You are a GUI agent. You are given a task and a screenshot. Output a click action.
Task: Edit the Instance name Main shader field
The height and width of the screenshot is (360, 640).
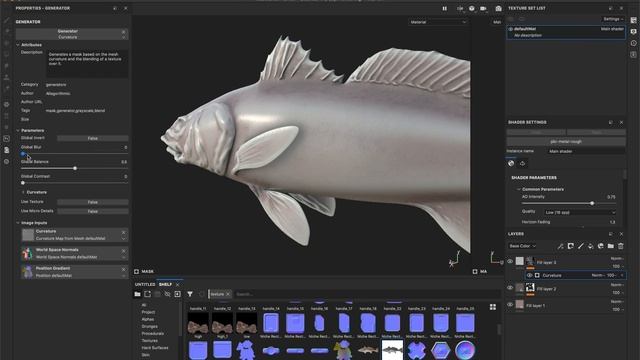coord(586,151)
